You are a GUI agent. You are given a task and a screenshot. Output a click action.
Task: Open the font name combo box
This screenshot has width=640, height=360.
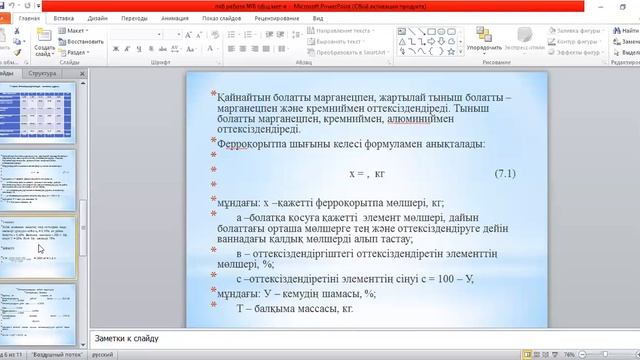pos(136,35)
